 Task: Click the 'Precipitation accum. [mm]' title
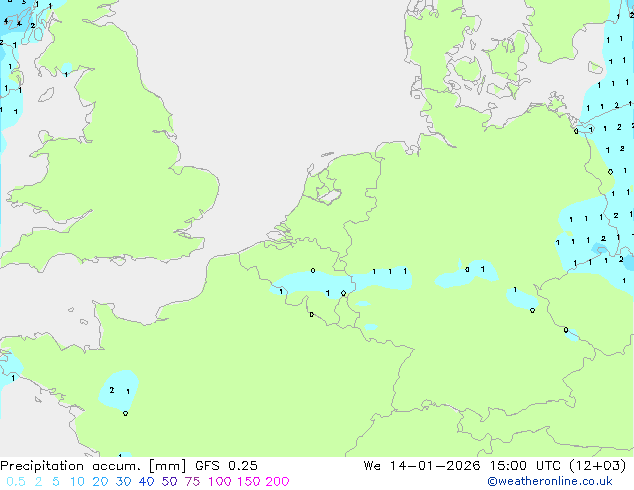[93, 466]
